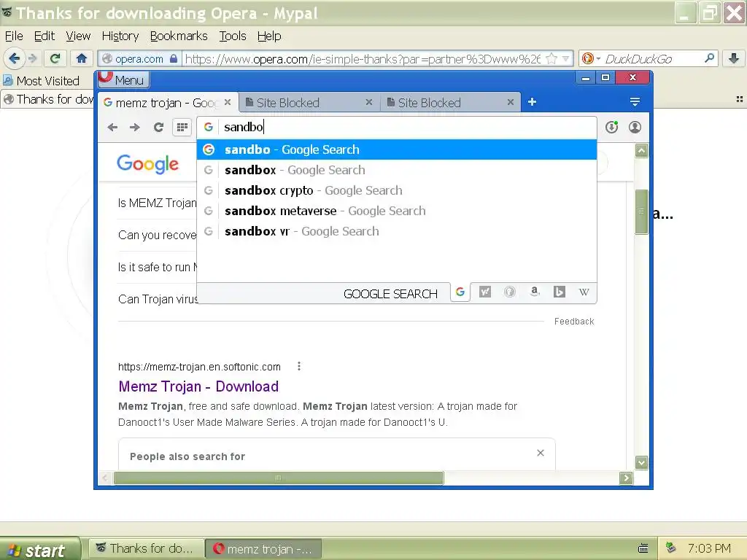Open Opera's tab menu list icon
Viewport: 747px width, 560px height.
(635, 102)
